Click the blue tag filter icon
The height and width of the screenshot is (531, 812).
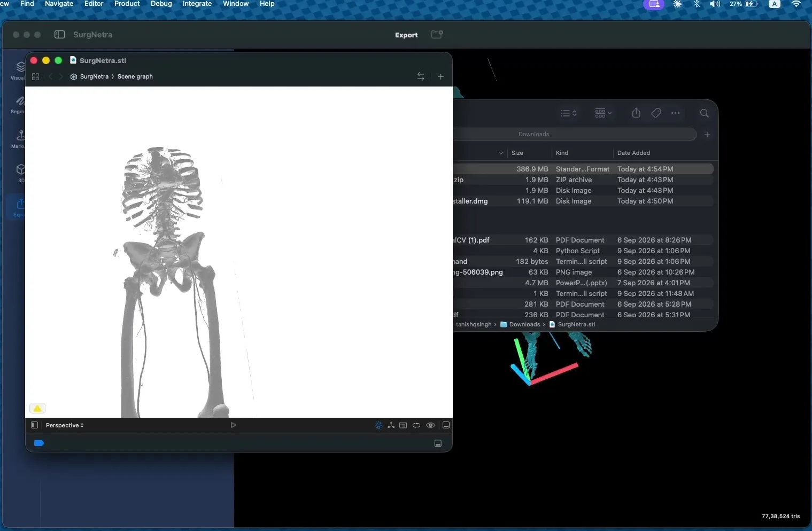pos(39,443)
